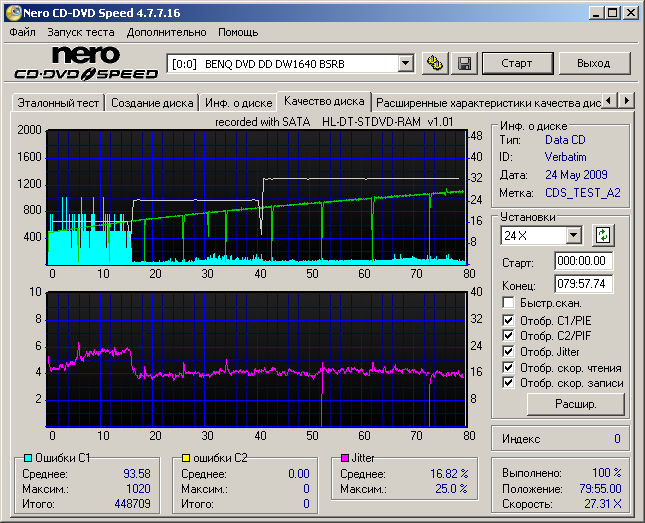645x523 pixels.
Task: Switch to Инф. о диске tab
Action: [239, 103]
